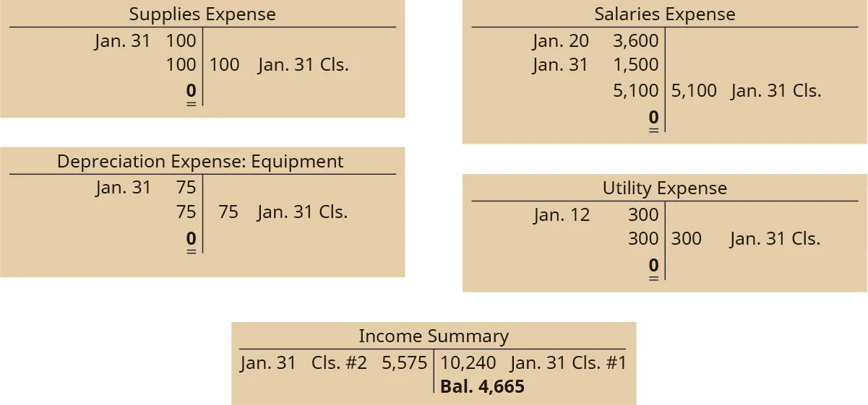Click the Income Summary account title
Viewport: 868px width, 405px height.
tap(434, 336)
